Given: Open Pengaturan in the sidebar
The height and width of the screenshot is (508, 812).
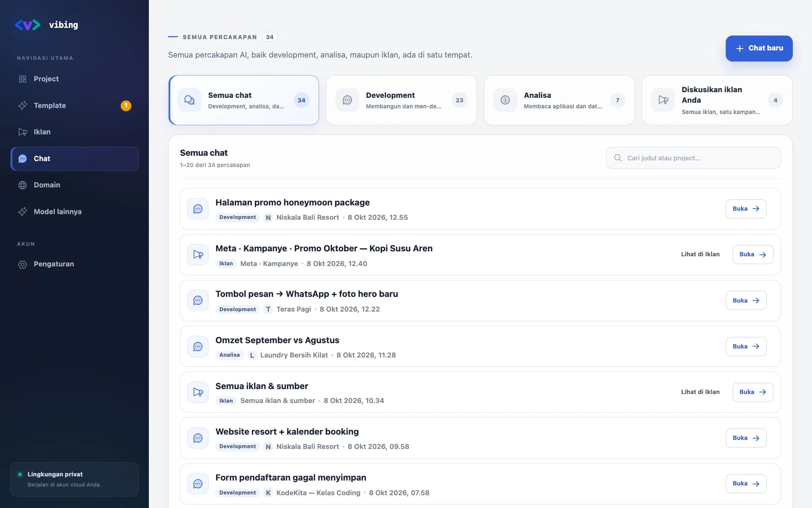Looking at the screenshot, I should (x=74, y=264).
